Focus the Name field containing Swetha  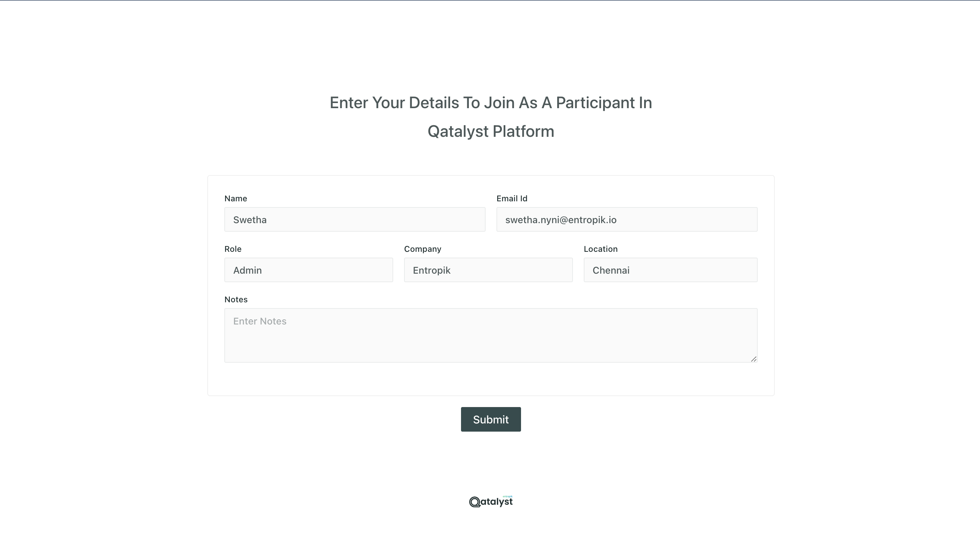tap(355, 219)
